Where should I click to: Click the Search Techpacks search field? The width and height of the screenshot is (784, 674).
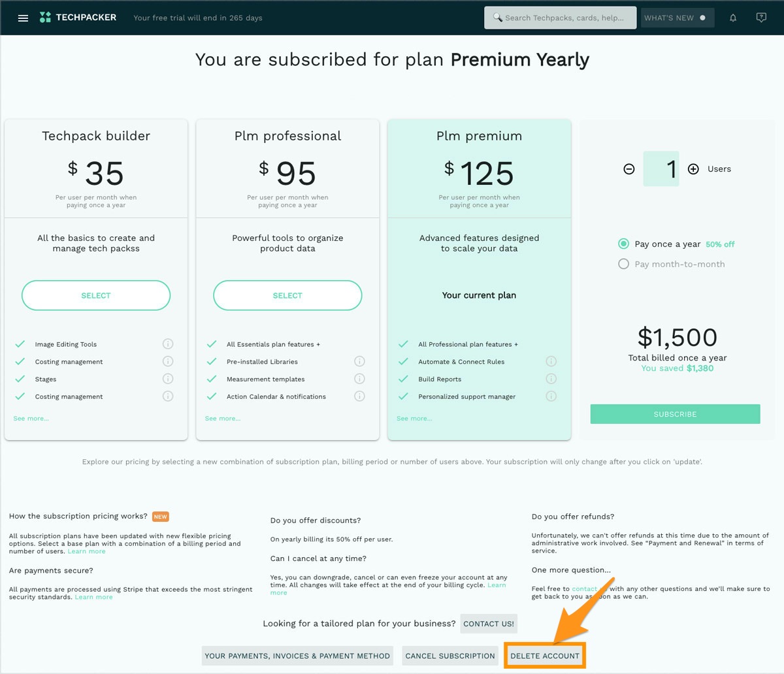(x=560, y=18)
